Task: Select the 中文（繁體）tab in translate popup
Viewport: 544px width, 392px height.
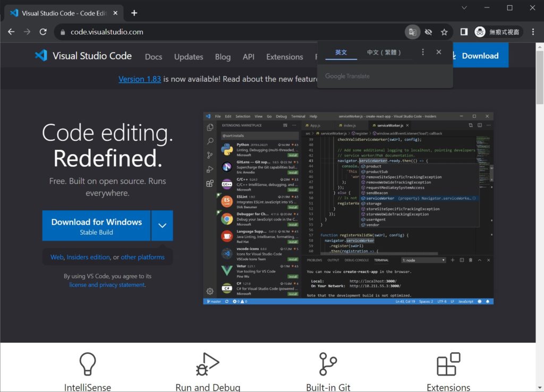Action: click(x=384, y=52)
